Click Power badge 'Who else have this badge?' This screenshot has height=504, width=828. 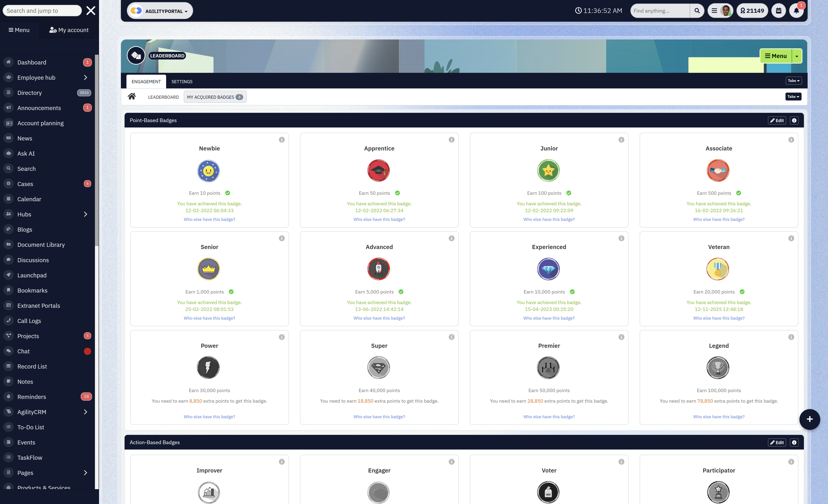[209, 417]
